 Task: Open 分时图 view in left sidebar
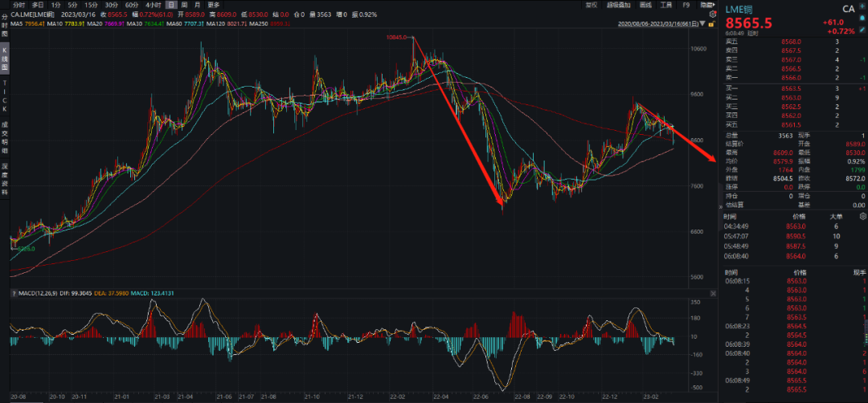[5, 26]
